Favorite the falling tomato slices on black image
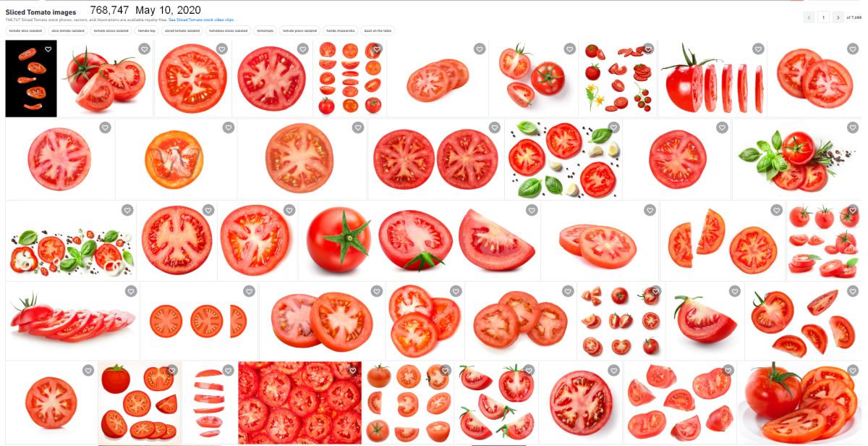 pos(48,49)
